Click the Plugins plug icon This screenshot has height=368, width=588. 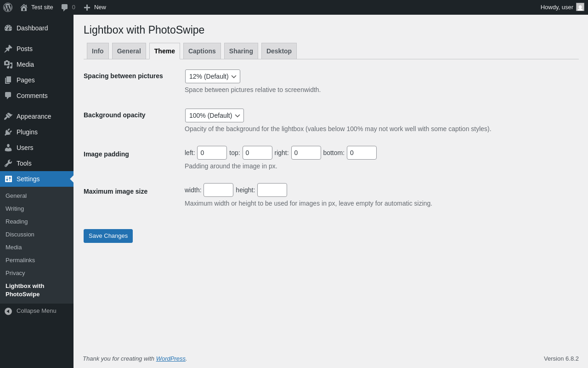8,132
